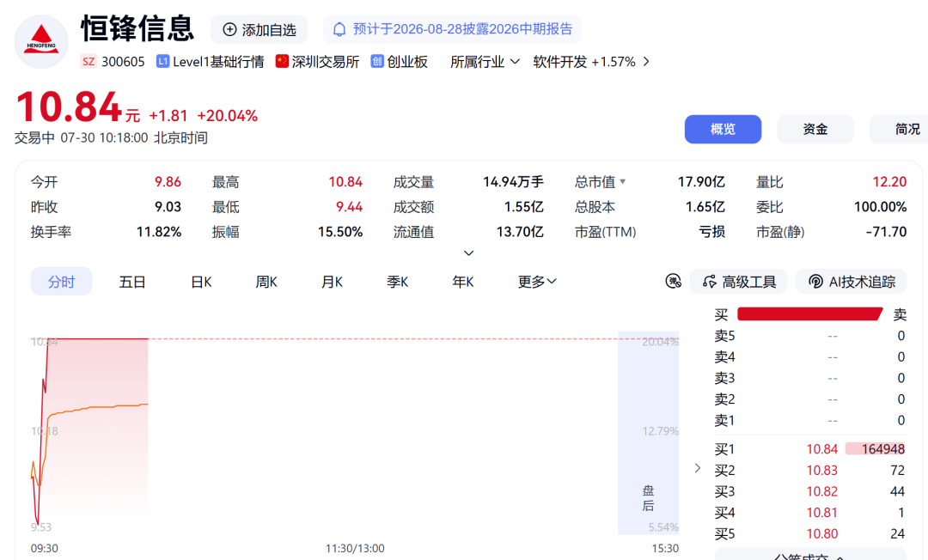Click 买5 price 10.80
The width and height of the screenshot is (928, 560).
(822, 533)
